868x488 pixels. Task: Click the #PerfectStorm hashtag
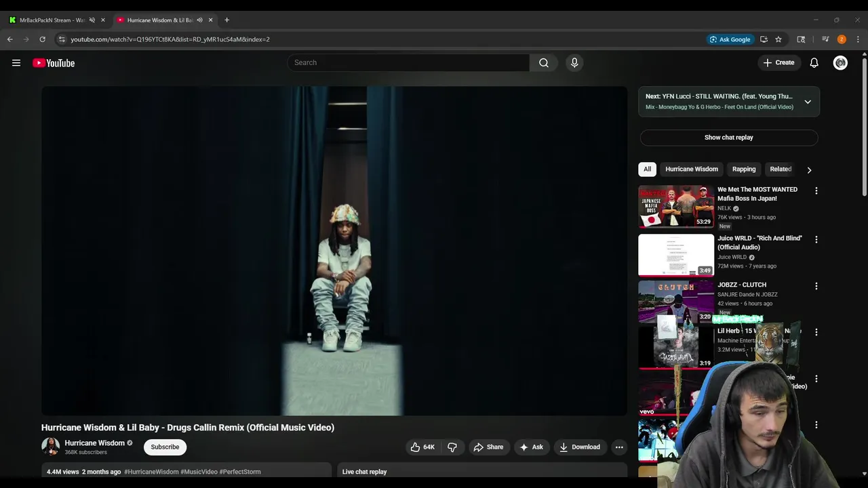pos(240,472)
